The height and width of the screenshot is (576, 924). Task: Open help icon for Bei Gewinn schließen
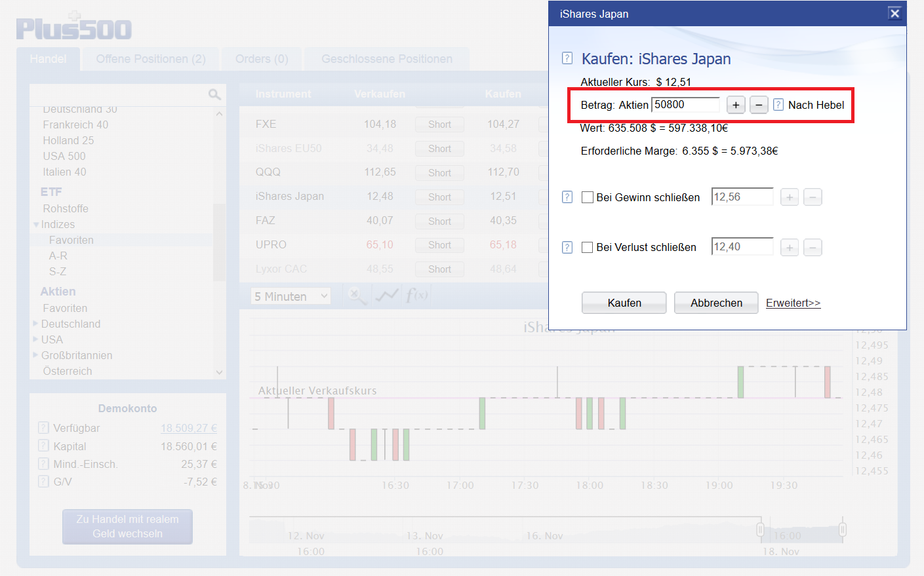click(x=567, y=197)
